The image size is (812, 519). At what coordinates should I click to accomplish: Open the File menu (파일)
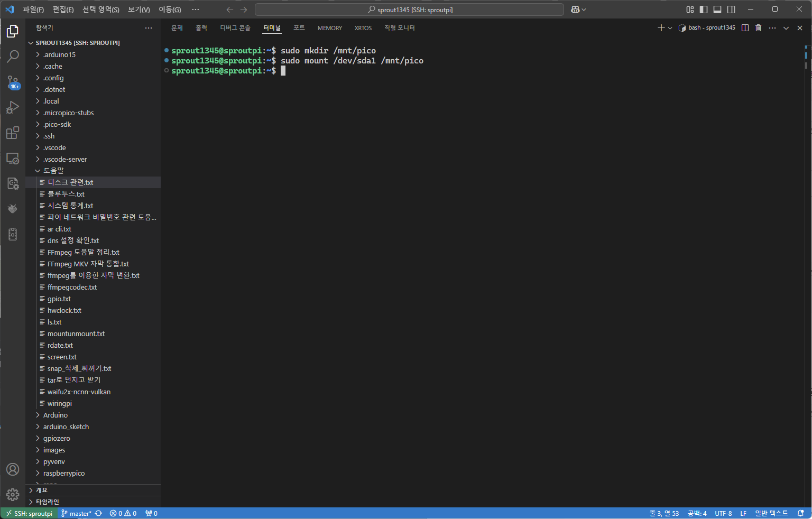click(x=33, y=10)
